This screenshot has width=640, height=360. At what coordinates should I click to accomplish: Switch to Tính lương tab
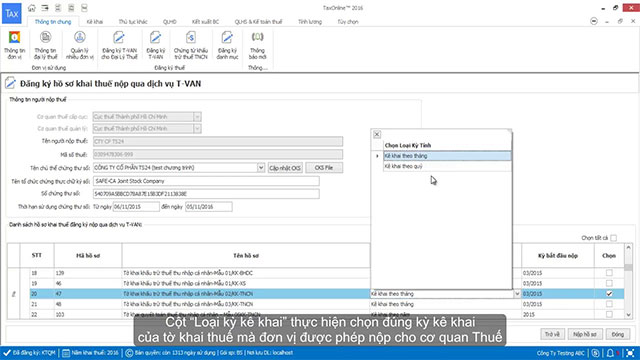pyautogui.click(x=309, y=22)
